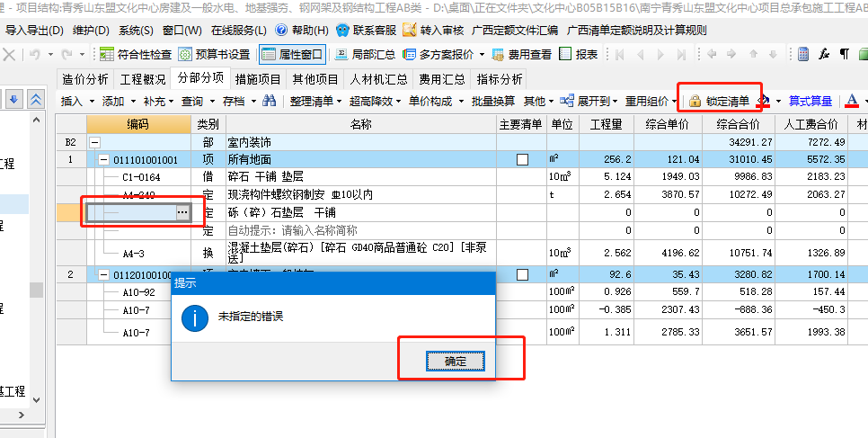Jump to first record icon
Image resolution: width=868 pixels, height=438 pixels.
(x=619, y=54)
